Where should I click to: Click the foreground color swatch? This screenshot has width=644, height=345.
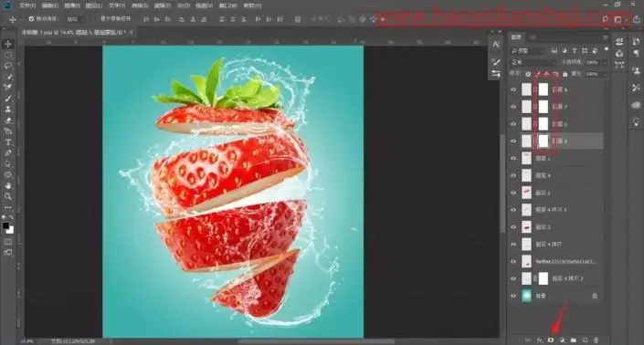[x=5, y=226]
